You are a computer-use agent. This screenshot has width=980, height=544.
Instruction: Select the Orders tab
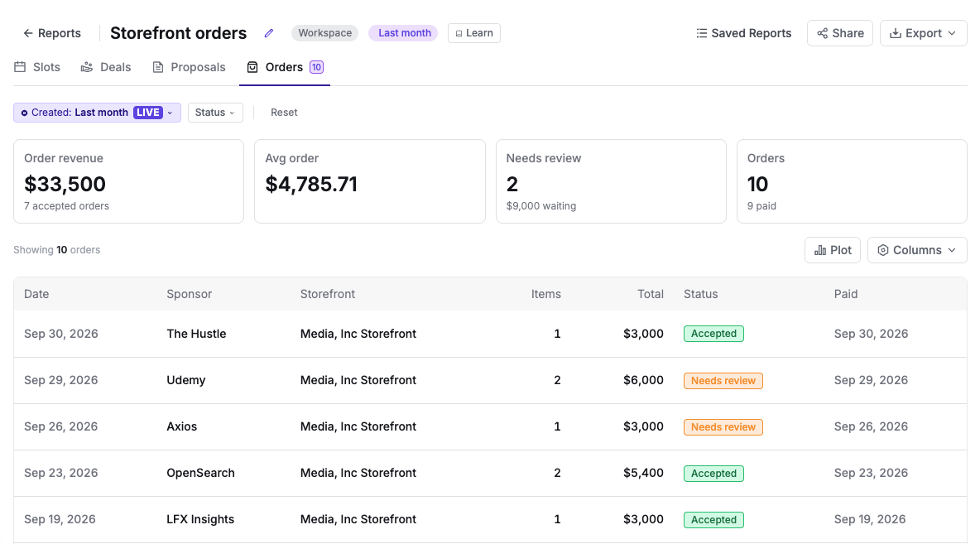285,67
